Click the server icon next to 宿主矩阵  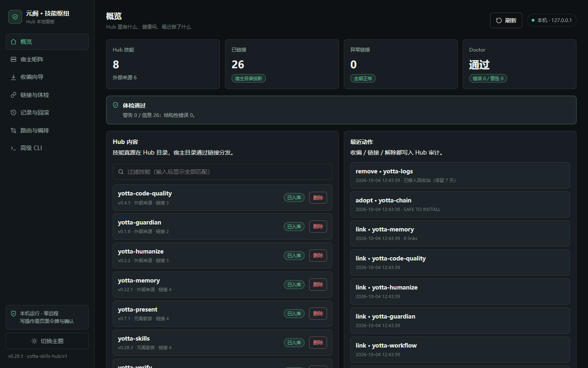point(13,59)
